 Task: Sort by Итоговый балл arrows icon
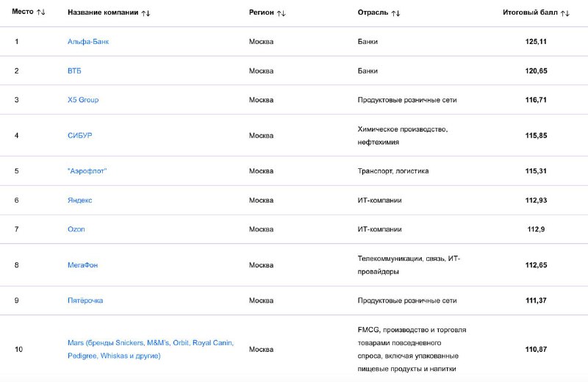[x=564, y=13]
